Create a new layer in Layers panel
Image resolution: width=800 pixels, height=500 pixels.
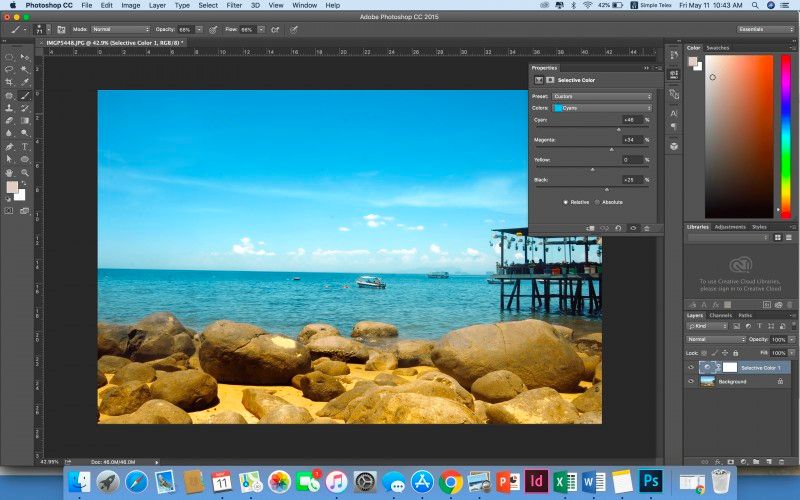coord(769,462)
